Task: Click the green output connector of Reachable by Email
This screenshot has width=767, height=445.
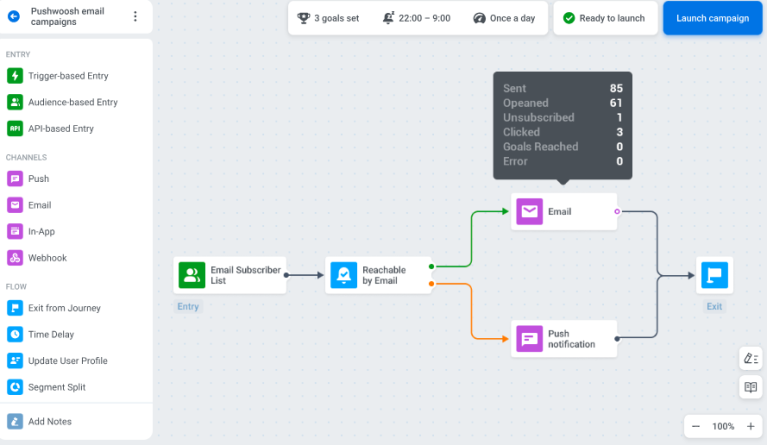Action: click(x=431, y=267)
